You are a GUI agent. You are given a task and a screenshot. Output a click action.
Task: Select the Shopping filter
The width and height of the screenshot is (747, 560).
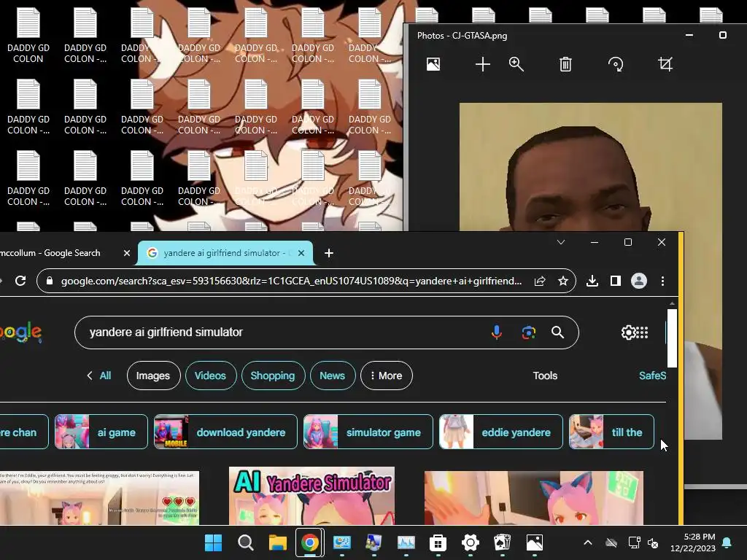click(x=273, y=376)
